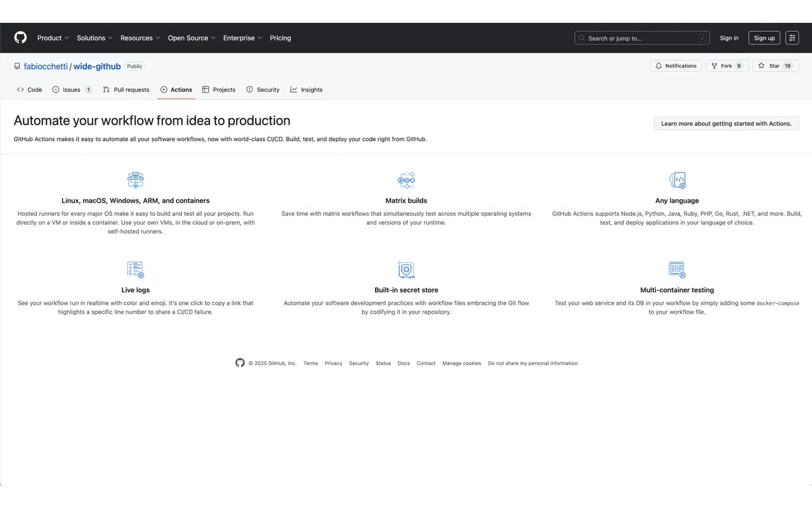
Task: Open the Terms footer link
Action: pos(311,364)
